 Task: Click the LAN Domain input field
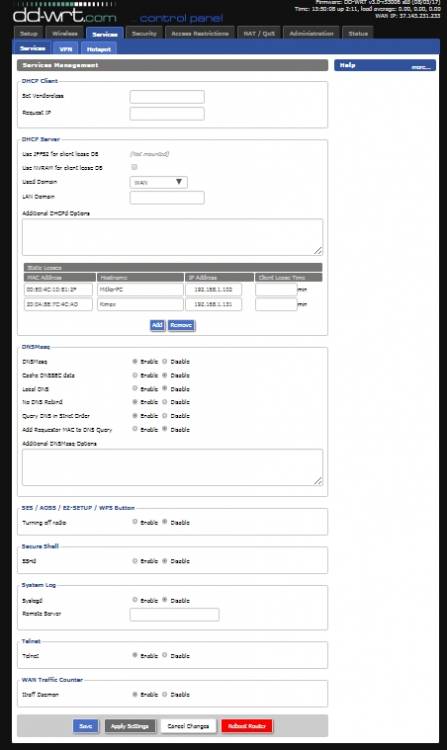tap(167, 198)
